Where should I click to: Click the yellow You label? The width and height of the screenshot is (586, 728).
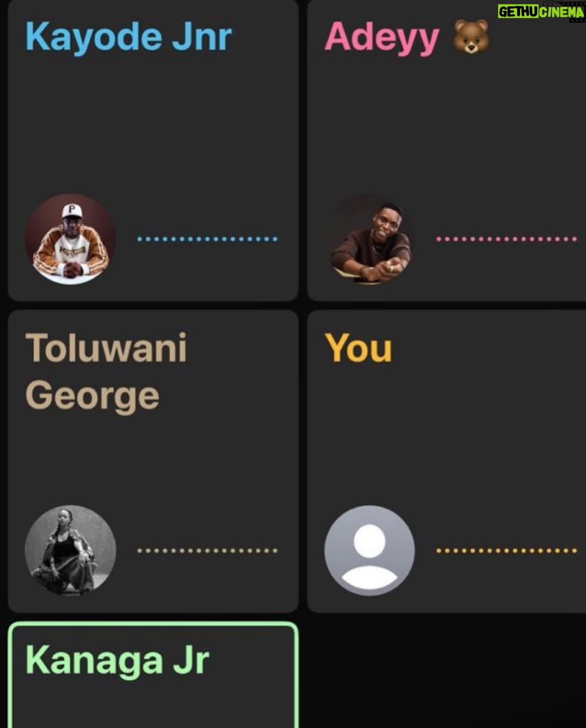coord(358,348)
